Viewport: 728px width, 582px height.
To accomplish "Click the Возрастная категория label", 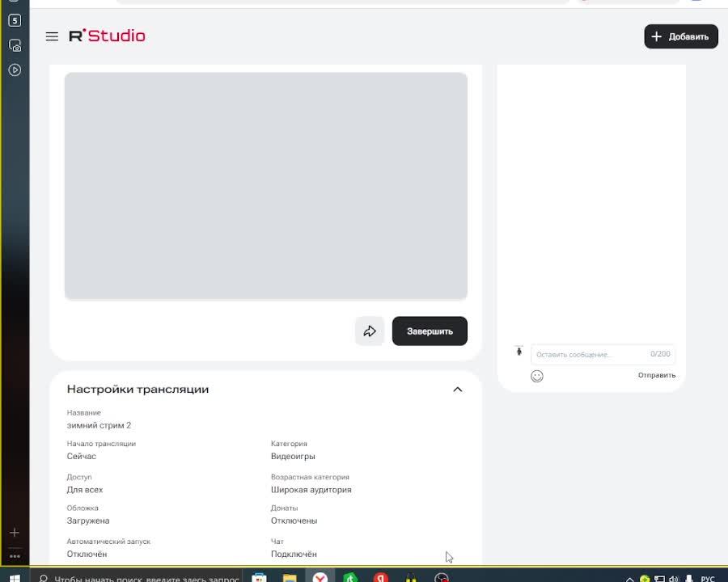I will coord(310,477).
